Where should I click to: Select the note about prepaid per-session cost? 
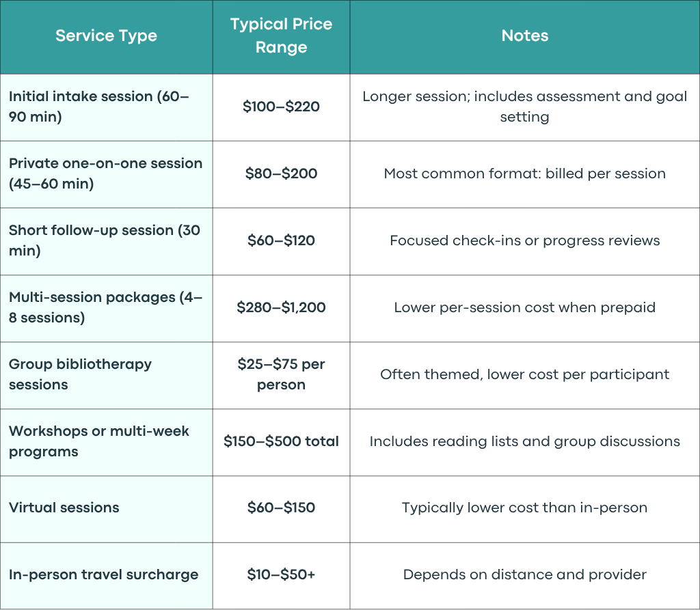pyautogui.click(x=524, y=308)
